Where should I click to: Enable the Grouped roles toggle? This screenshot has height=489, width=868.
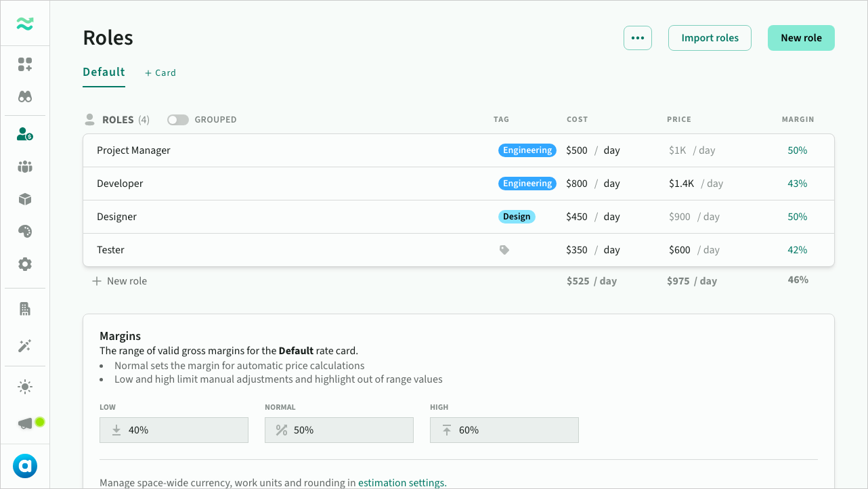coord(178,120)
